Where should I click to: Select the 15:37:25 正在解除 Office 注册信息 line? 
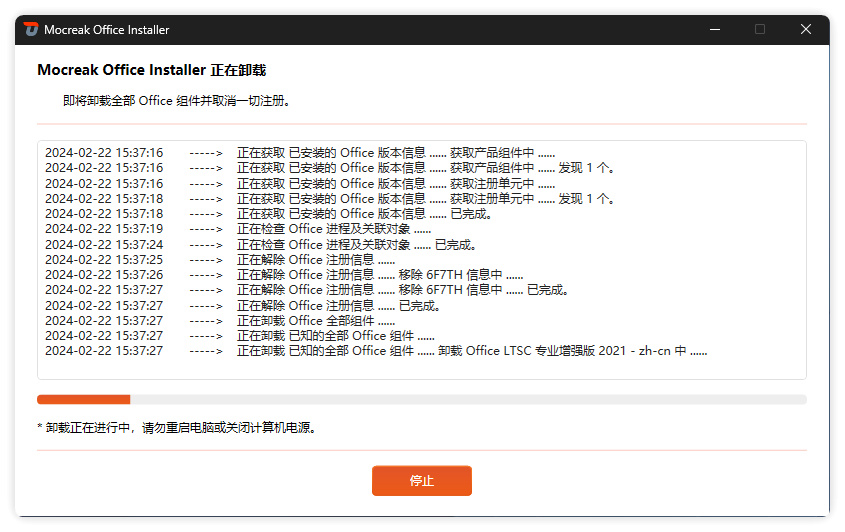pyautogui.click(x=220, y=259)
